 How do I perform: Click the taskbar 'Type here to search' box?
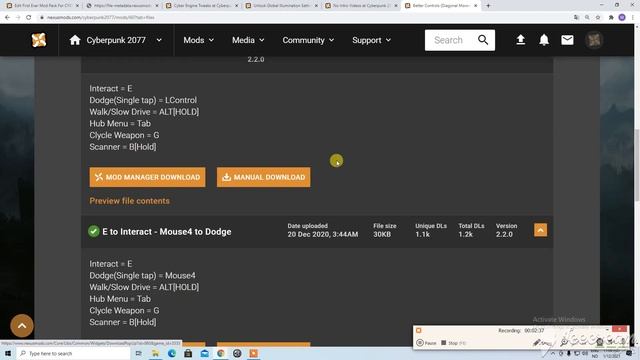tap(73, 353)
